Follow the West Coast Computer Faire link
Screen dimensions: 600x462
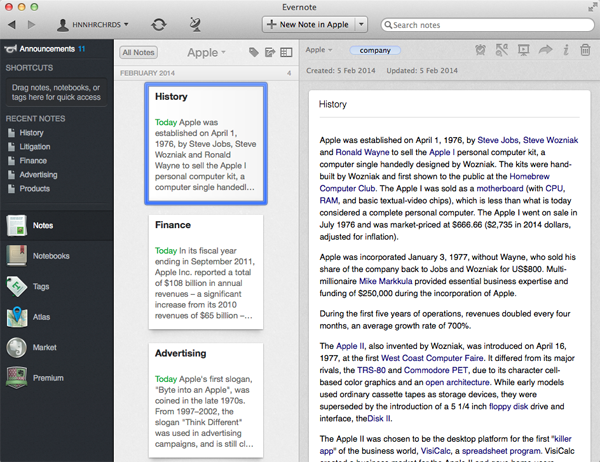coord(432,358)
